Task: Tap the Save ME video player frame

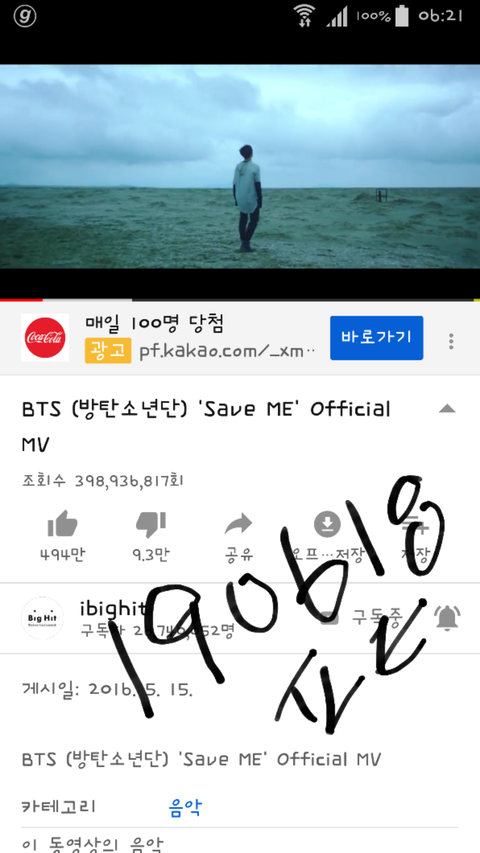Action: click(x=240, y=166)
